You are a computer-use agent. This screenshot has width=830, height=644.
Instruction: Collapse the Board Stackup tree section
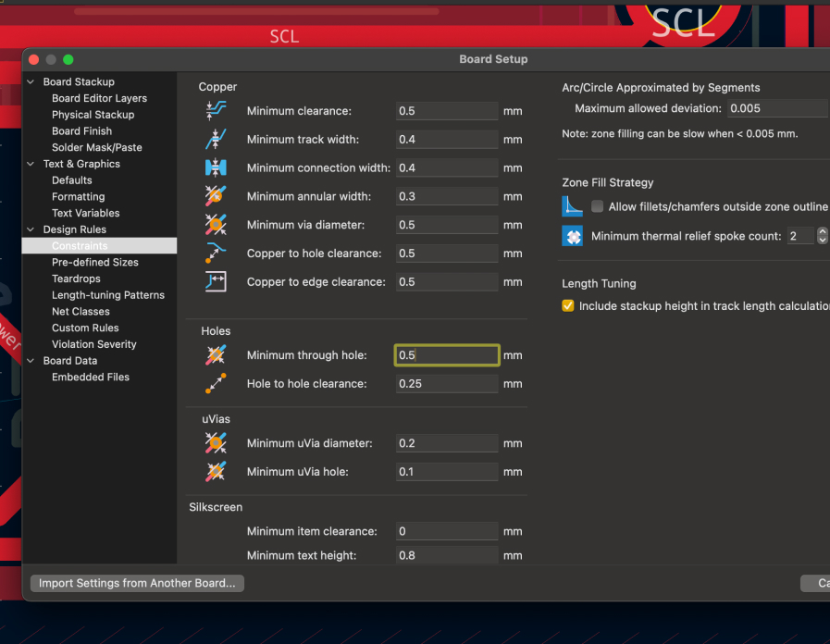click(x=32, y=82)
